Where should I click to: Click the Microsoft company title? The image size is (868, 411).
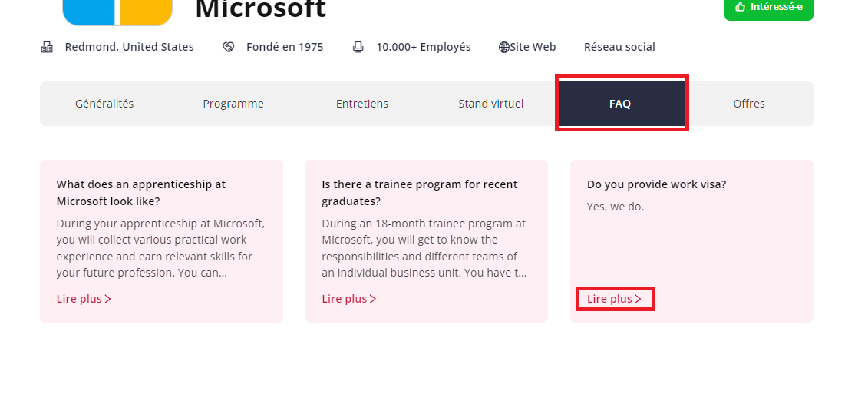tap(261, 9)
